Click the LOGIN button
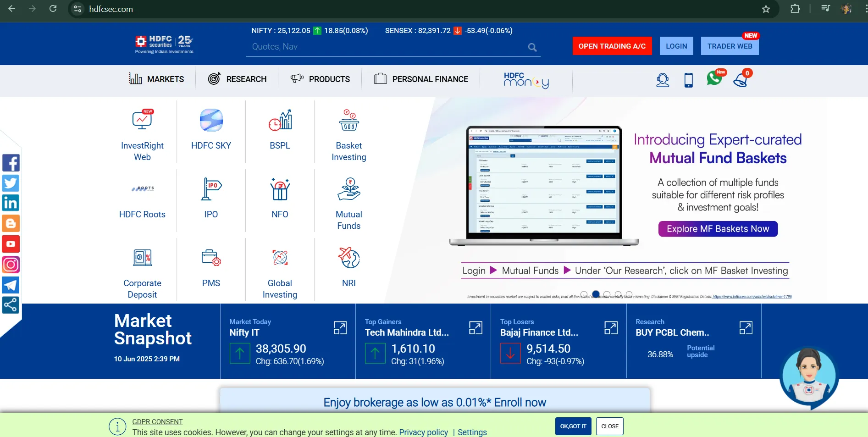868x437 pixels. pos(676,46)
